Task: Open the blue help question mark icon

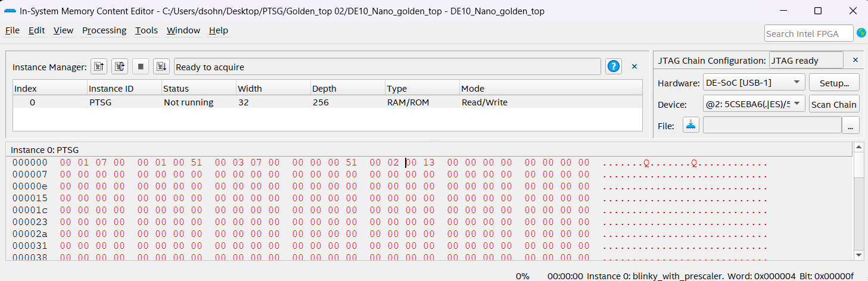Action: 614,67
